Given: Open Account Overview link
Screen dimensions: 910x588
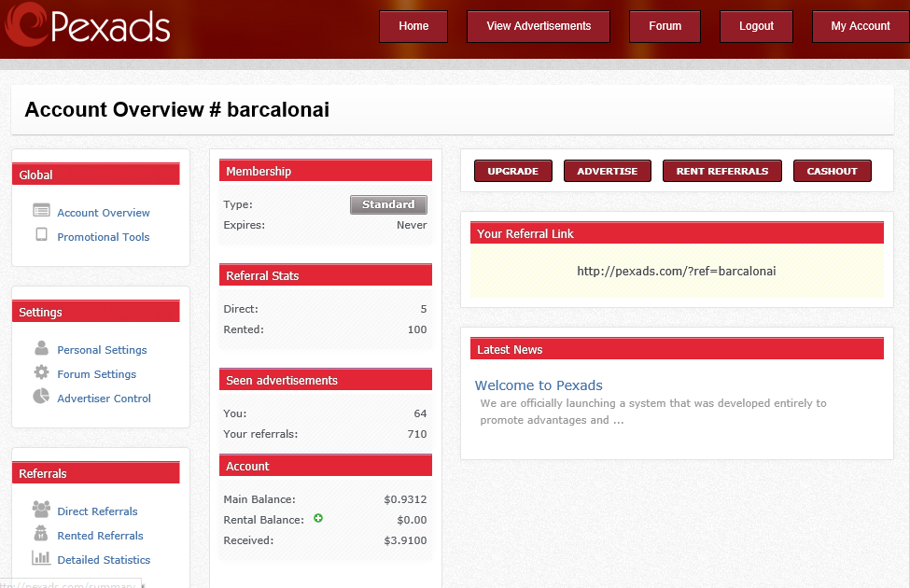Looking at the screenshot, I should [104, 213].
